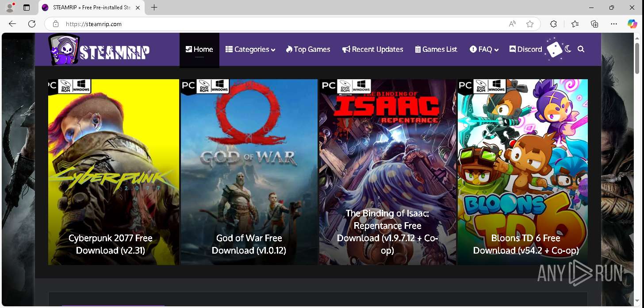This screenshot has height=308, width=644.
Task: Open the tab actions menu icon
Action: click(x=27, y=8)
